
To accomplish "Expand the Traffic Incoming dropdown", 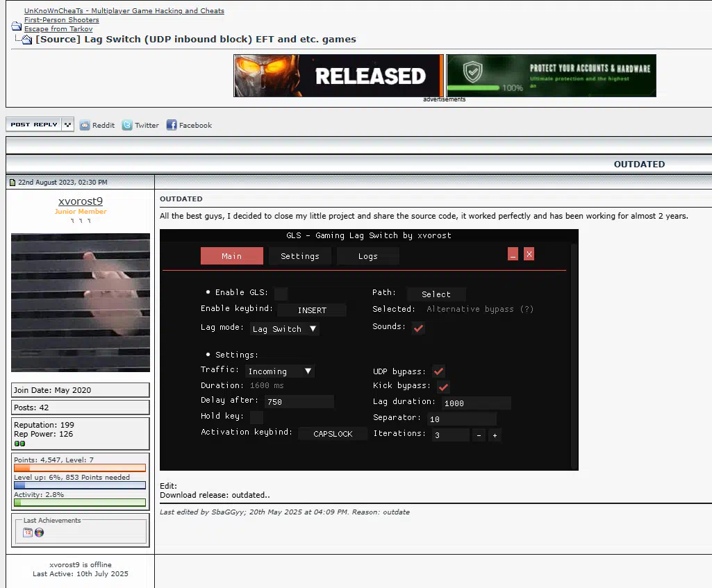I will (280, 371).
